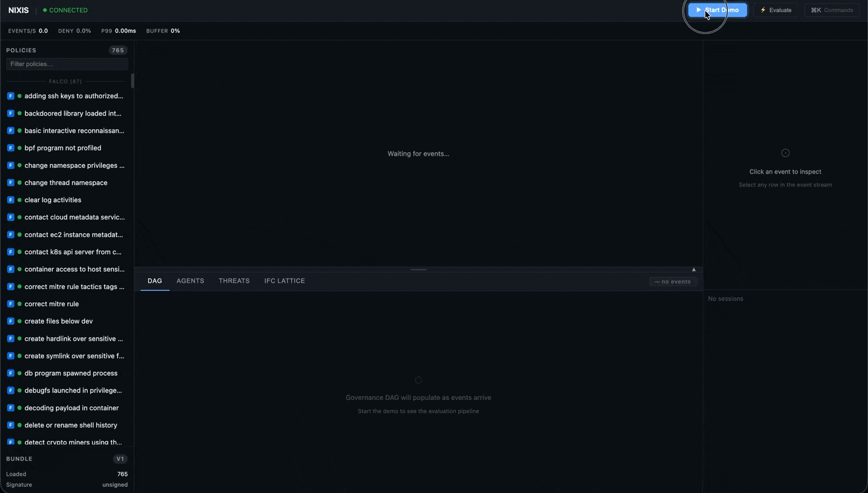Click the F icon of 'bpf program not profiled'

pyautogui.click(x=10, y=148)
